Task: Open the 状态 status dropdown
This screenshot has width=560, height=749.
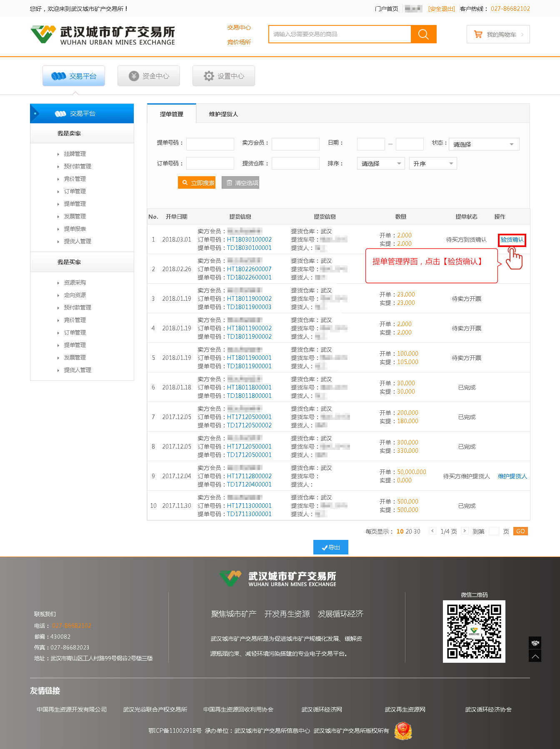Action: [484, 145]
